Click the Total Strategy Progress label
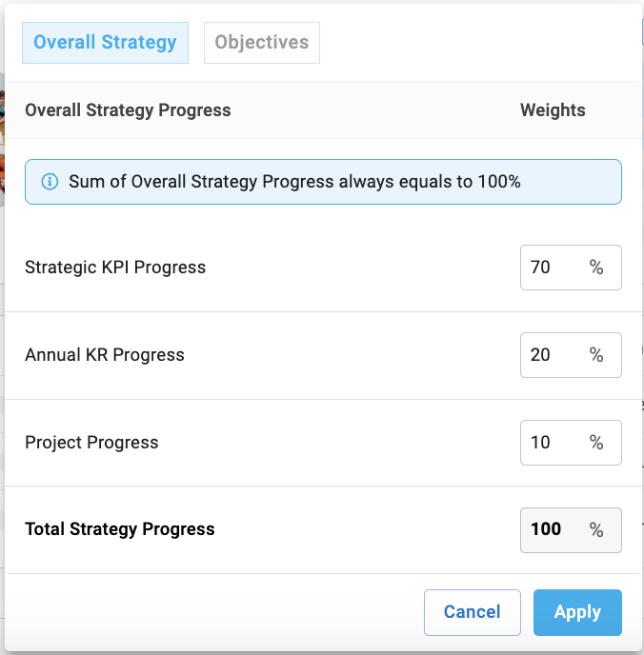The height and width of the screenshot is (655, 644). [120, 529]
